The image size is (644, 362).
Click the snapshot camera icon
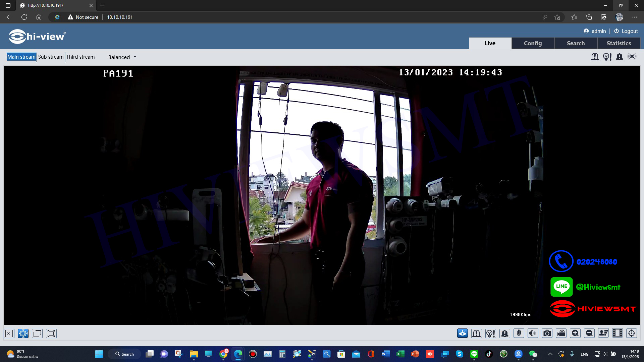pos(547,333)
